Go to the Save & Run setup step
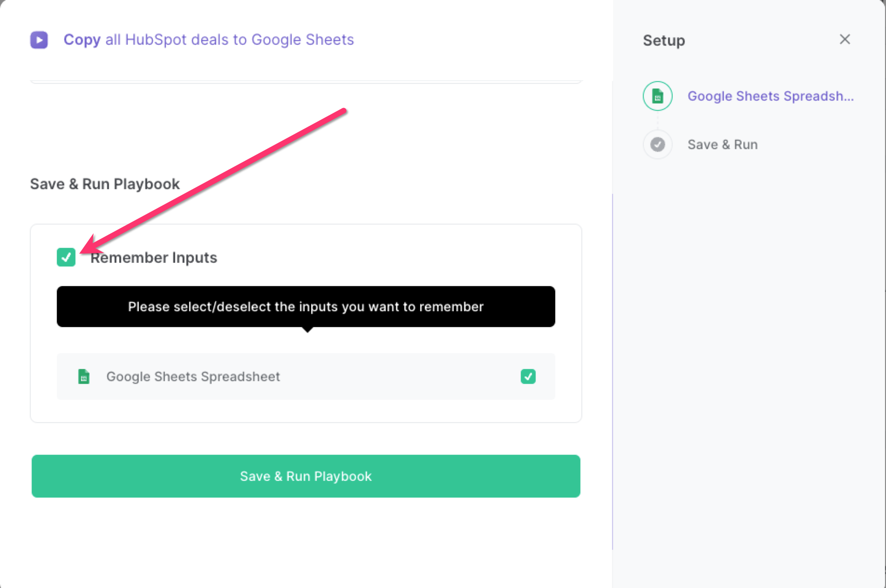The image size is (886, 588). pyautogui.click(x=722, y=144)
